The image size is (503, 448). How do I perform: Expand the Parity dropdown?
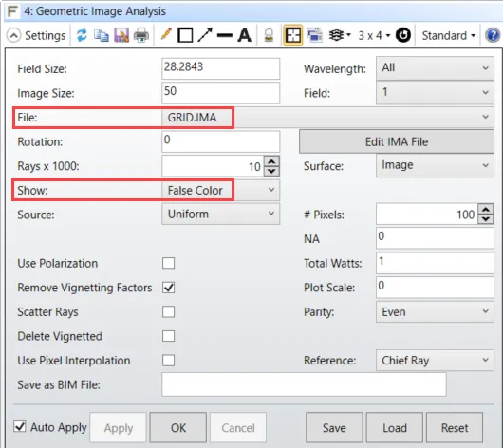435,311
